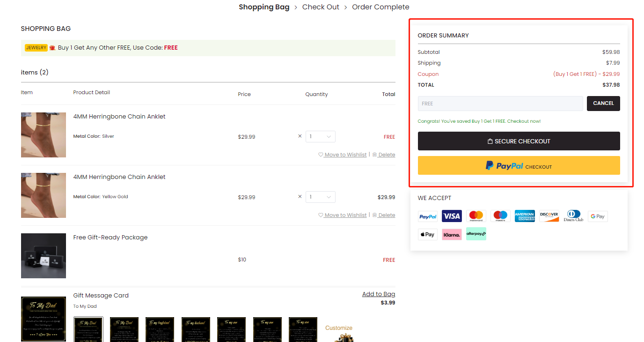Click the Discover card icon
Image resolution: width=644 pixels, height=342 pixels.
(549, 216)
